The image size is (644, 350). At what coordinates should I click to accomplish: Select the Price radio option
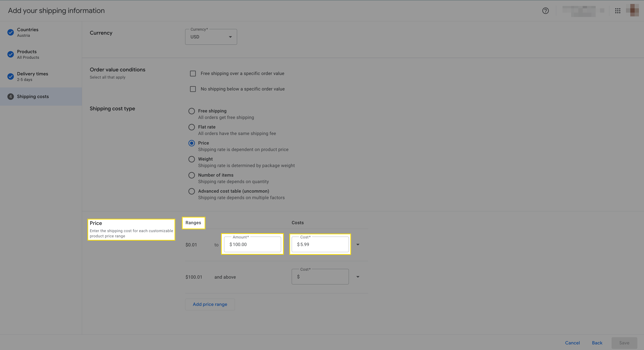click(191, 143)
